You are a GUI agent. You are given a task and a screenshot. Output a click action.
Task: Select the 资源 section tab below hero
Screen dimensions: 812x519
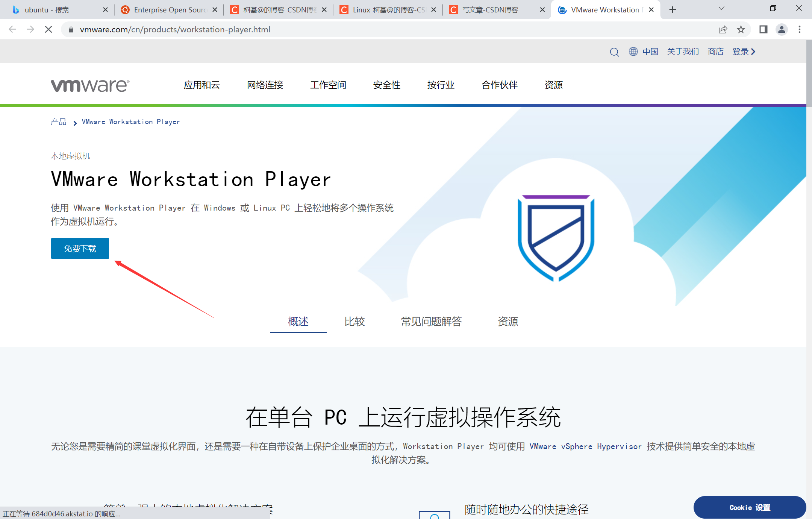(x=508, y=322)
